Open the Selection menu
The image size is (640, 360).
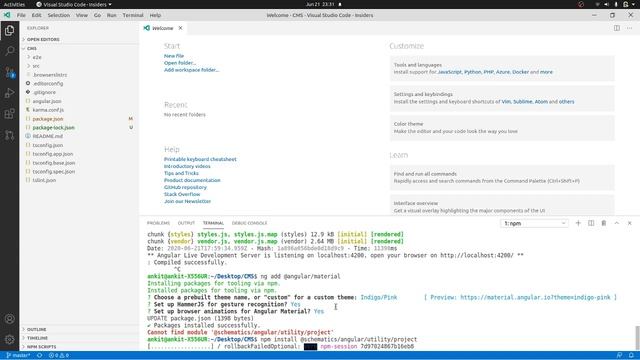click(x=59, y=15)
